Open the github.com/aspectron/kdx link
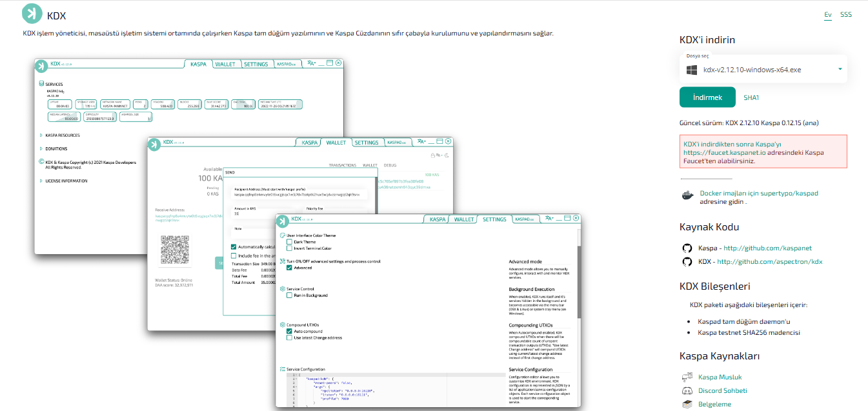This screenshot has height=411, width=868. pyautogui.click(x=770, y=262)
